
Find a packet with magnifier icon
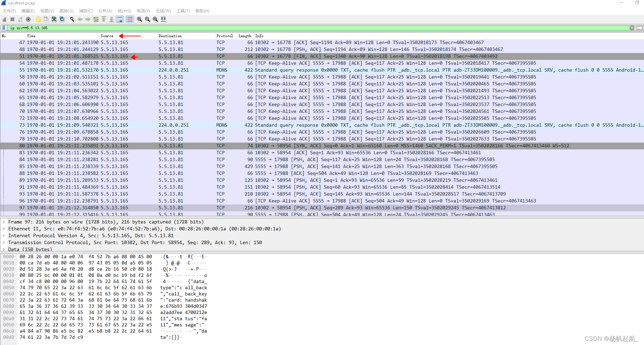[x=72, y=19]
